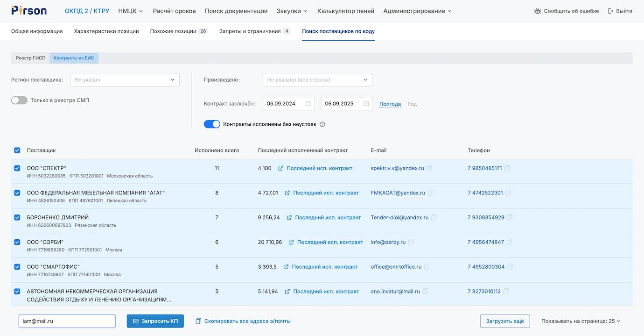This screenshot has height=336, width=644.
Task: Click the help icon beside contracts without penalties
Action: [x=322, y=125]
